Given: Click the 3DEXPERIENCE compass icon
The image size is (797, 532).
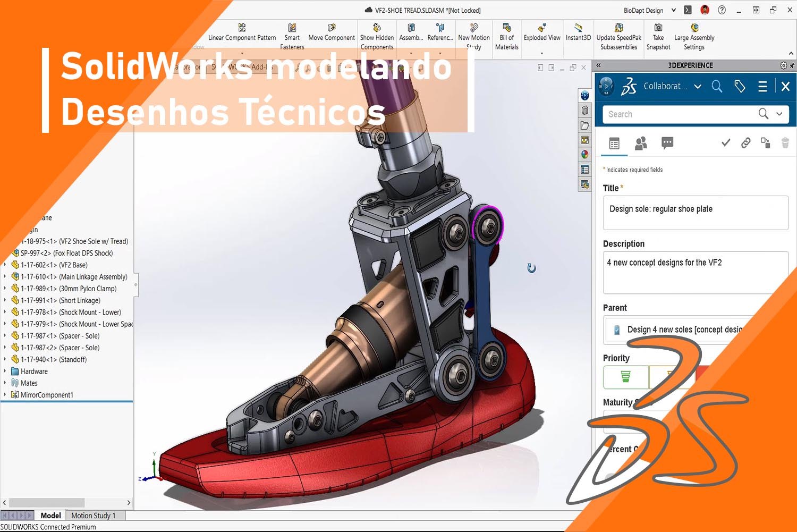Looking at the screenshot, I should click(606, 86).
